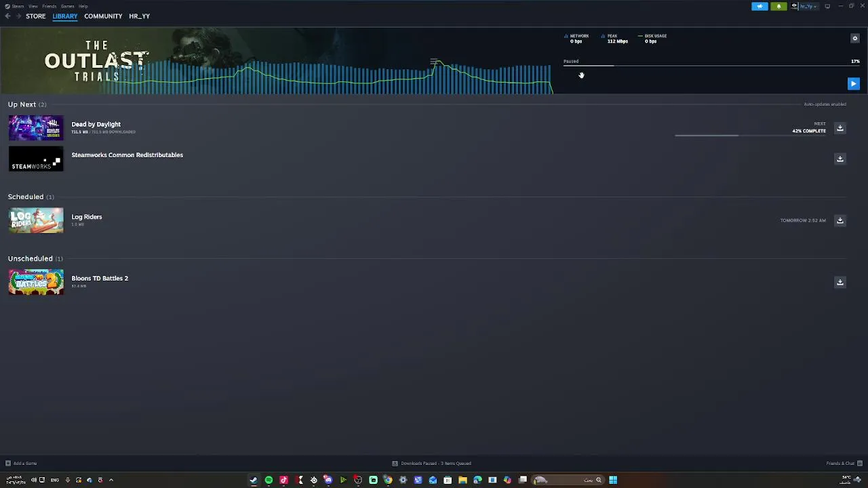Open Spotify from the taskbar
Image resolution: width=868 pixels, height=488 pixels.
pyautogui.click(x=269, y=480)
